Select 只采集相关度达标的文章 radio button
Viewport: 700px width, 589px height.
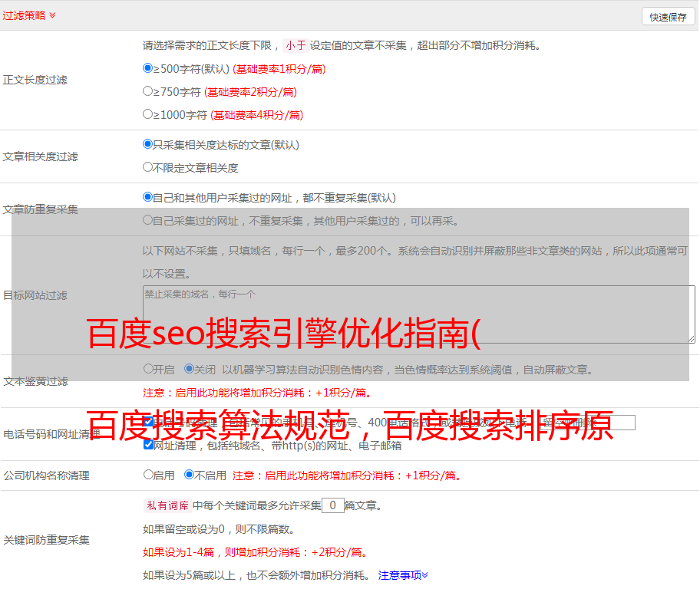click(x=148, y=144)
